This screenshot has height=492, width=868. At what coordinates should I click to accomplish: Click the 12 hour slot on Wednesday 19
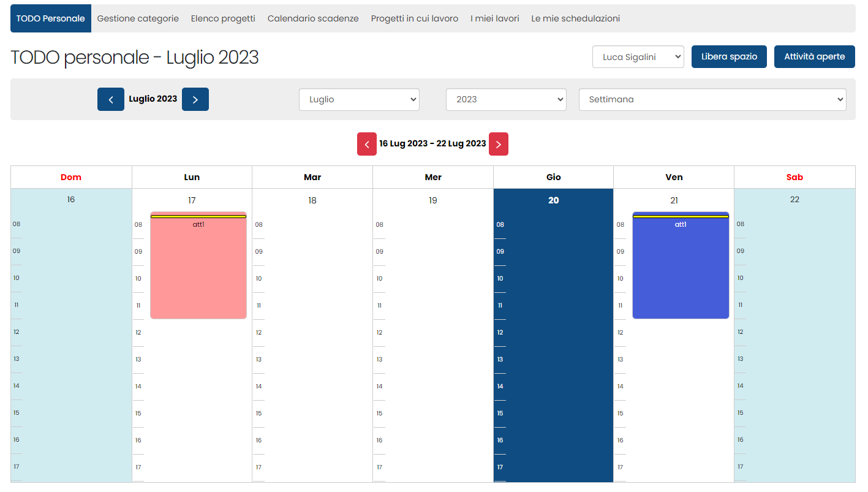point(433,333)
